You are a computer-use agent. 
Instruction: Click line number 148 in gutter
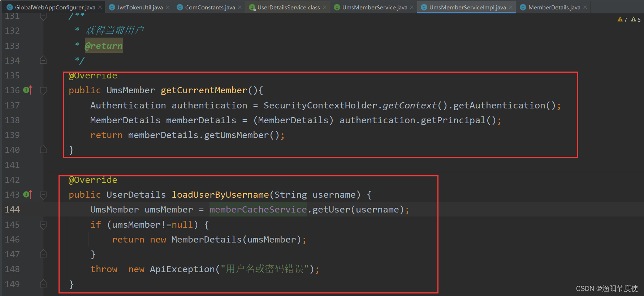click(x=12, y=269)
